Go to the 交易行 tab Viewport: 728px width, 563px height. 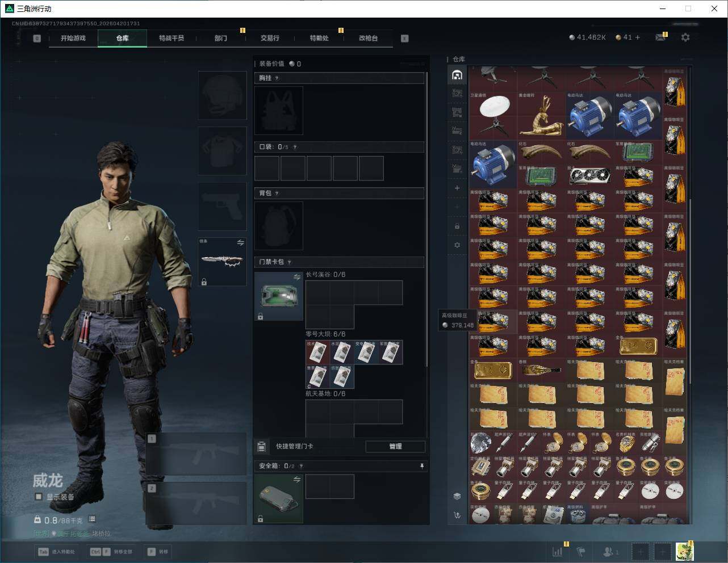coord(270,38)
